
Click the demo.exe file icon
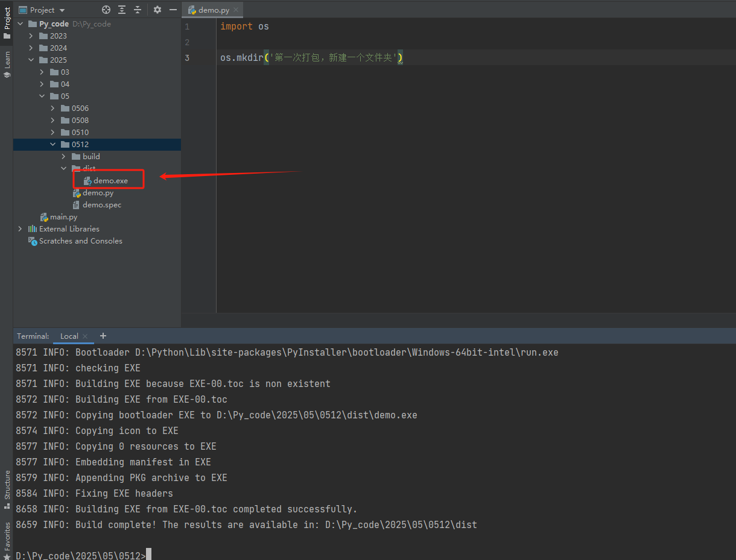[87, 181]
